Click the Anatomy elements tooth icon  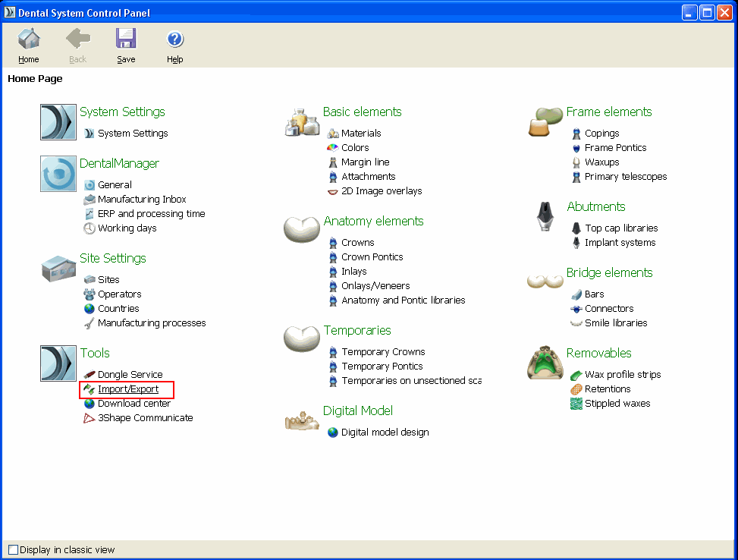tap(302, 229)
